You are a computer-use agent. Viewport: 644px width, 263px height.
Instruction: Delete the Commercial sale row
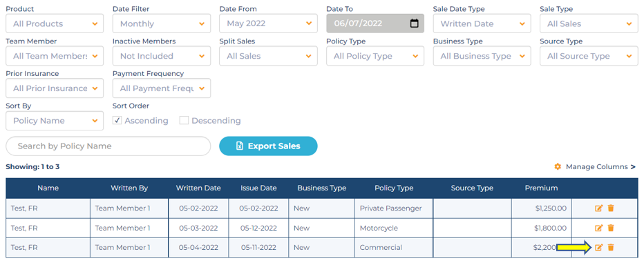tap(611, 247)
